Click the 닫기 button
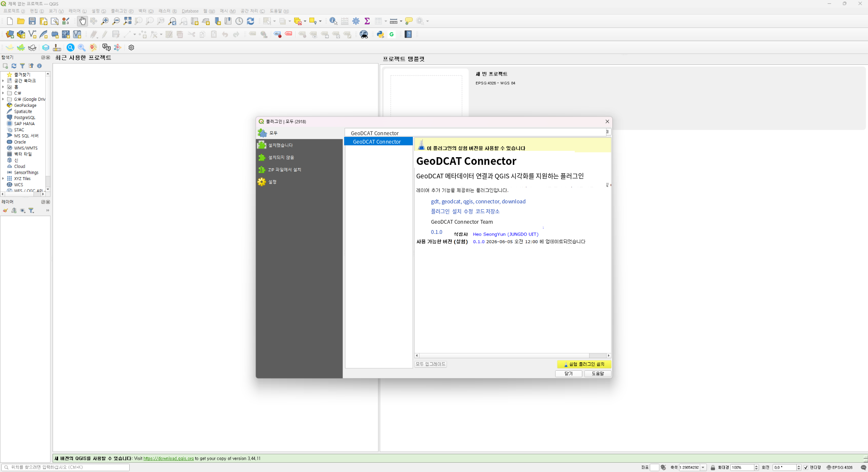868x472 pixels. point(568,374)
